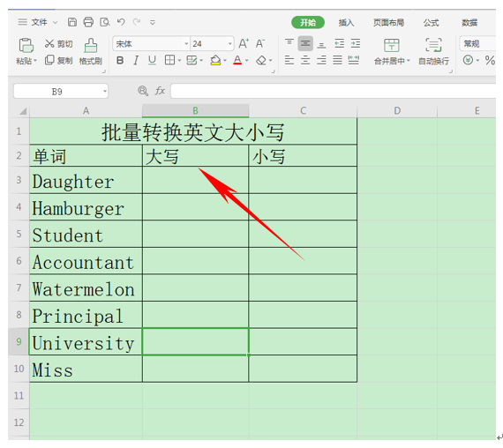This screenshot has width=503, height=448.
Task: Click the Save icon in quick toolbar
Action: [72, 22]
